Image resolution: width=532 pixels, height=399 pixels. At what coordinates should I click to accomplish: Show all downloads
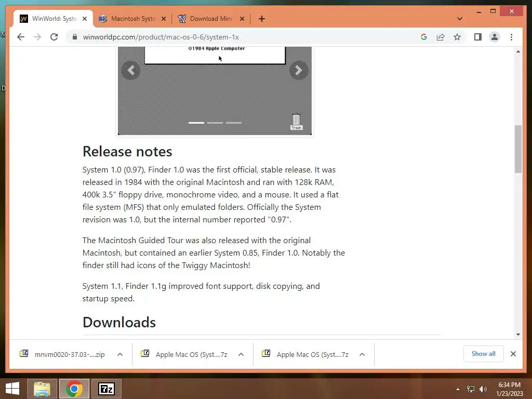tap(484, 354)
